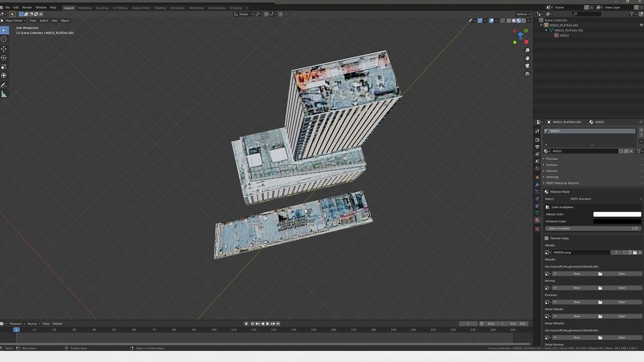Image resolution: width=644 pixels, height=362 pixels.
Task: Toggle X-ray mode in the viewport header
Action: pos(502,21)
